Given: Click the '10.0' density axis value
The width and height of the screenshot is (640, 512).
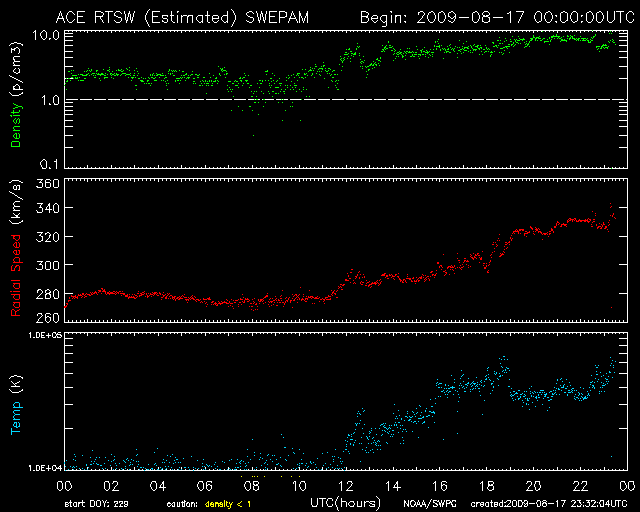Looking at the screenshot, I should (x=46, y=35).
